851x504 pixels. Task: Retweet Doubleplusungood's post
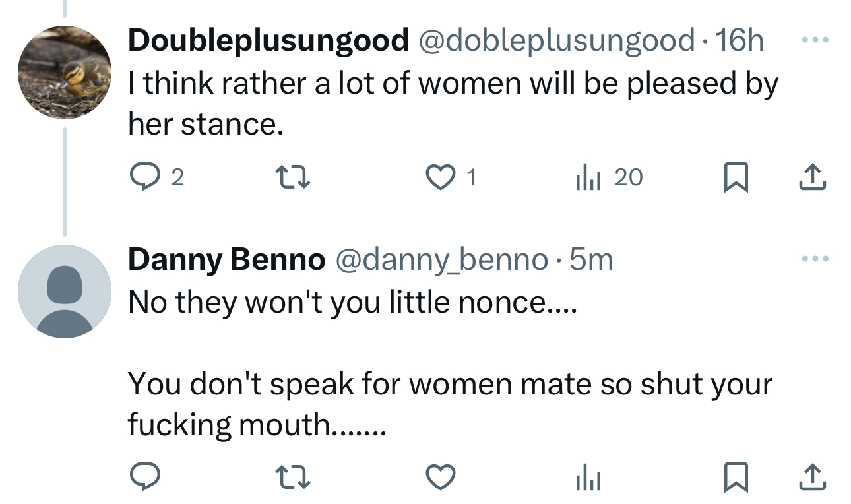tap(292, 177)
